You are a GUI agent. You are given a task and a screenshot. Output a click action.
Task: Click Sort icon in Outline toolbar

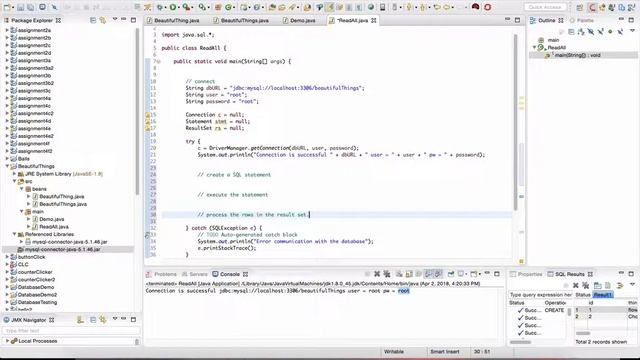click(x=581, y=32)
